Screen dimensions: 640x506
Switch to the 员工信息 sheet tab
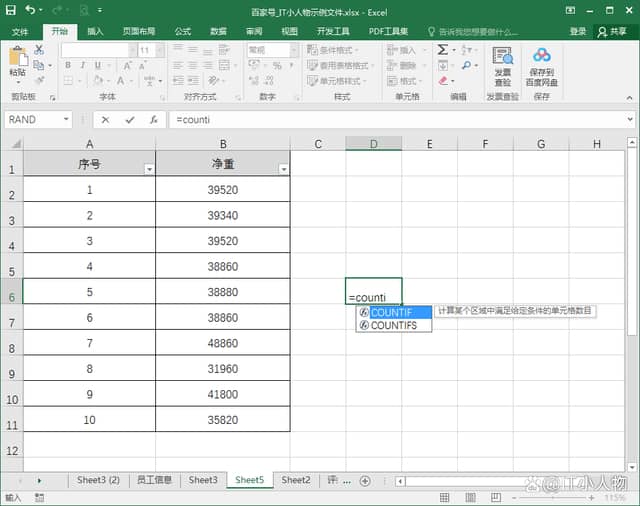click(x=154, y=481)
